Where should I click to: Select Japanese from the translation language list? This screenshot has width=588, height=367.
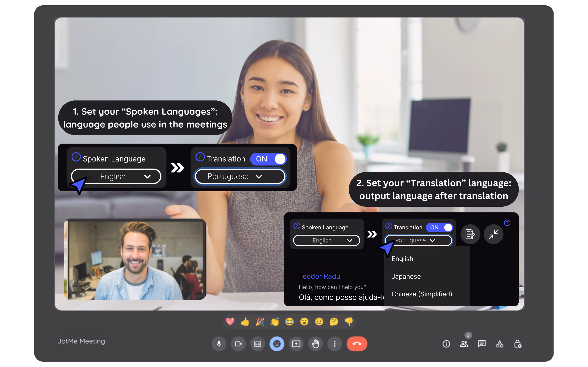tap(406, 276)
